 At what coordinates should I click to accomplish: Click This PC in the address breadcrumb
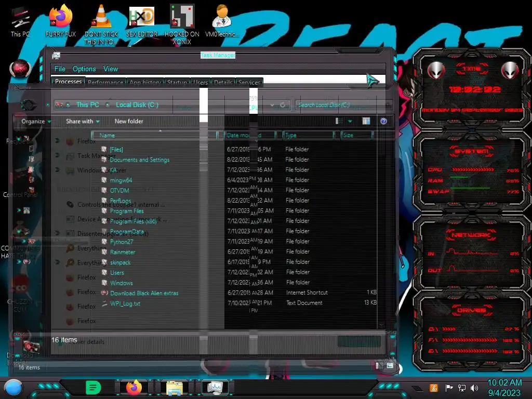tap(87, 105)
